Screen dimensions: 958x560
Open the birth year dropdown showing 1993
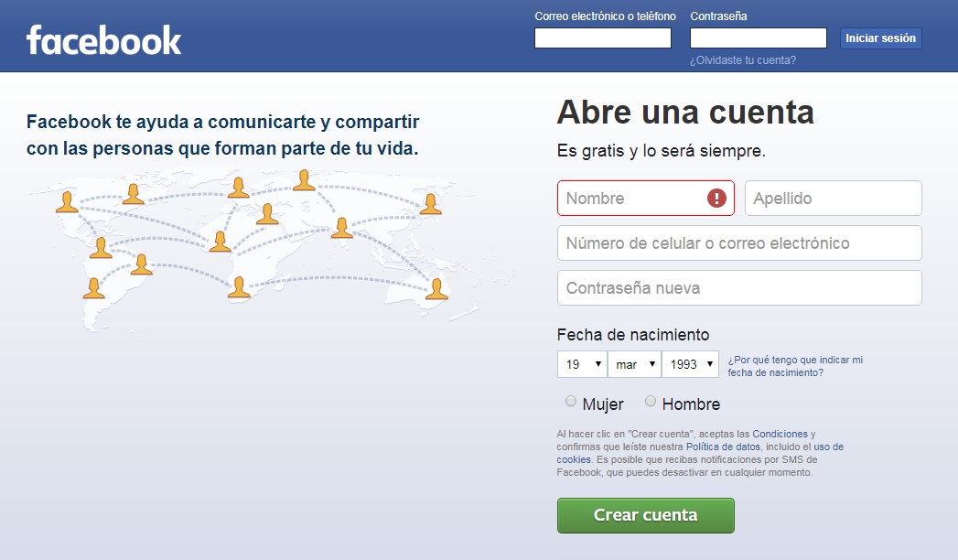(x=691, y=364)
